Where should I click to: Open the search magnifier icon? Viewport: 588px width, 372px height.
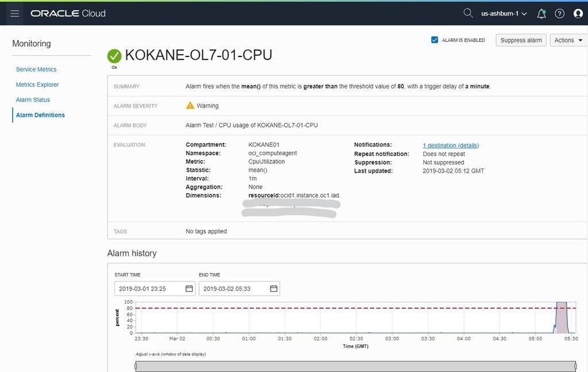(467, 13)
